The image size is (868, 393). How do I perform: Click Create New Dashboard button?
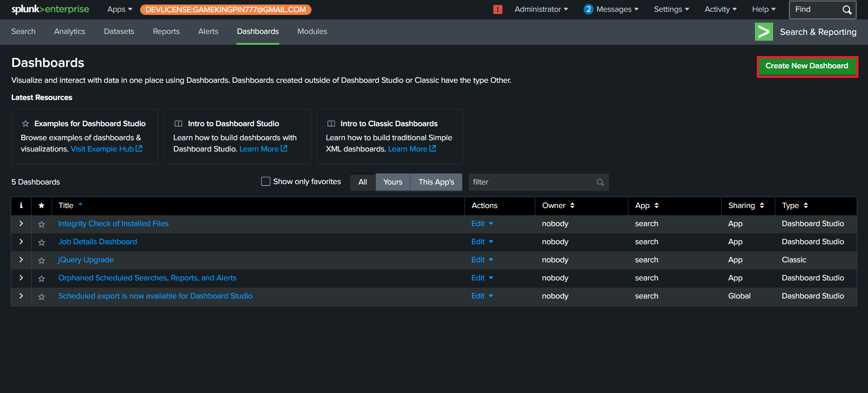(x=807, y=66)
